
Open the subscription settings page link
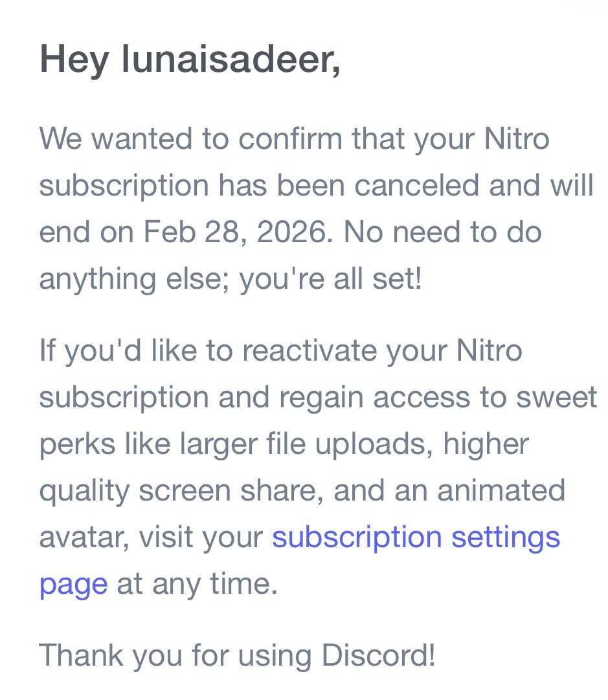[416, 537]
